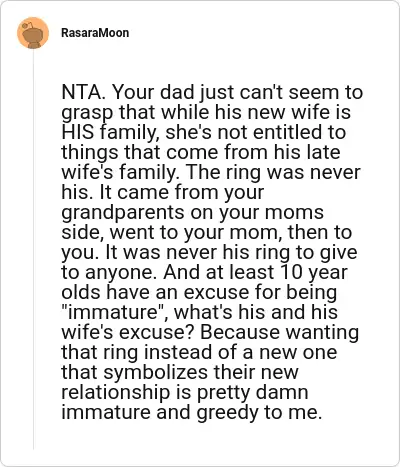This screenshot has width=400, height=467.
Task: Click the line "grandparents on your moms"
Action: (192, 212)
